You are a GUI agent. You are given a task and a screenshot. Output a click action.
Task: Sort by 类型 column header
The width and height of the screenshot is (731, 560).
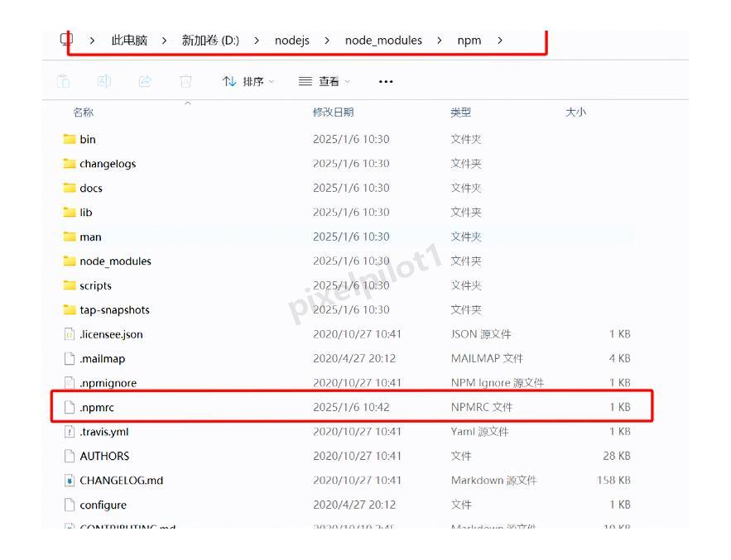coord(460,112)
